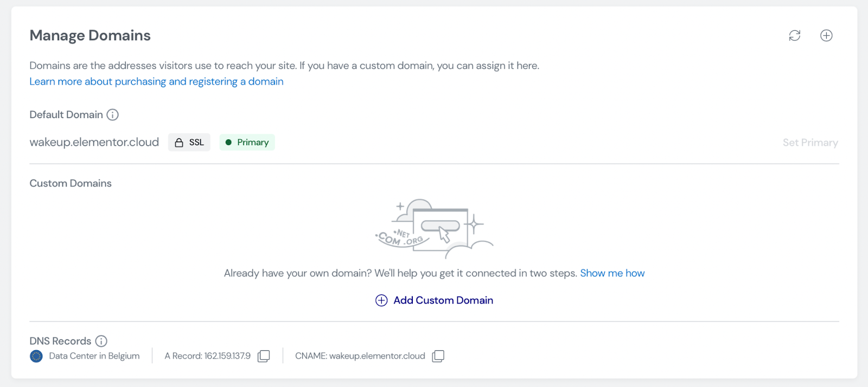Click the Manage Domains heading
Viewport: 868px width, 387px height.
(90, 35)
